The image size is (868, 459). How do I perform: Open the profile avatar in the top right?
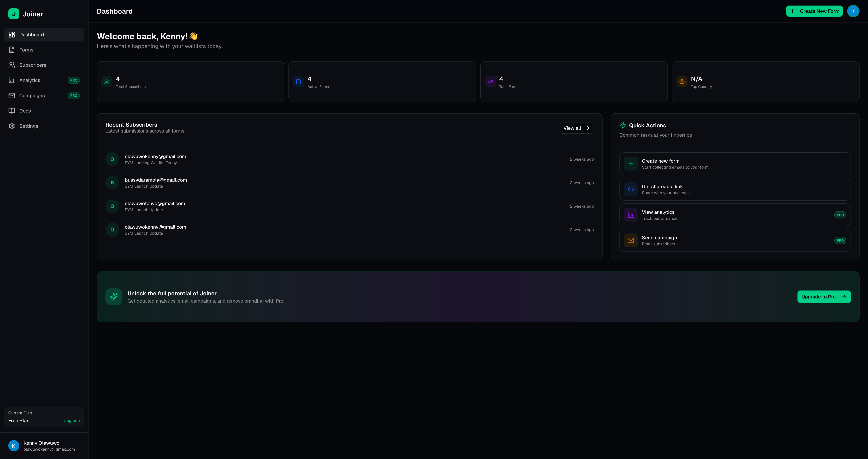point(853,11)
